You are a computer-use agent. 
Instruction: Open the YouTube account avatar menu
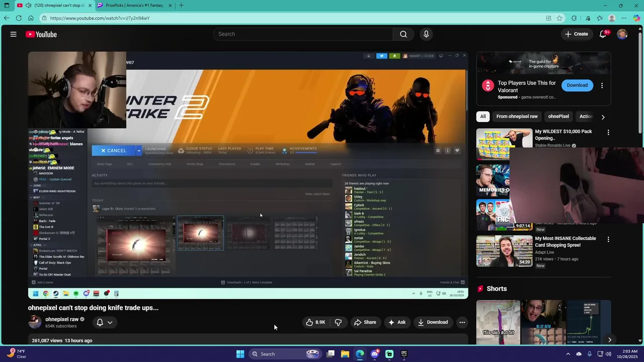(622, 34)
